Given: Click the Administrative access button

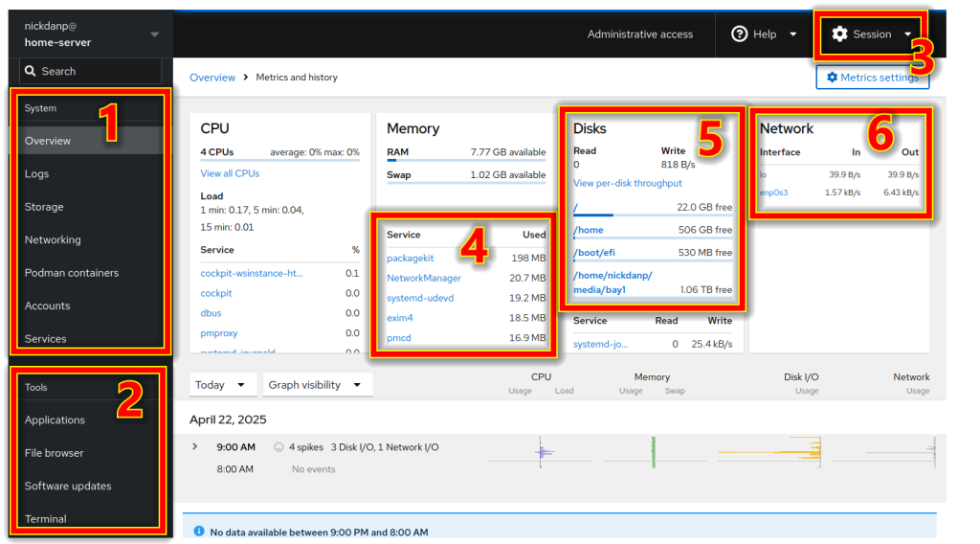Looking at the screenshot, I should coord(639,34).
